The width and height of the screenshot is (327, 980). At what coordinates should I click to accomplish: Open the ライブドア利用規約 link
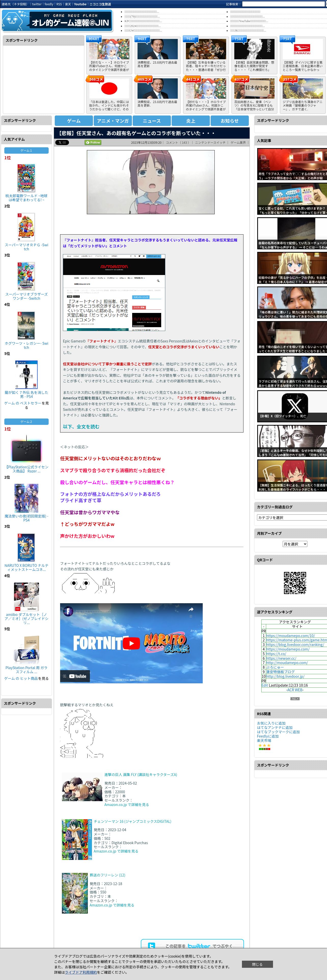click(x=81, y=972)
